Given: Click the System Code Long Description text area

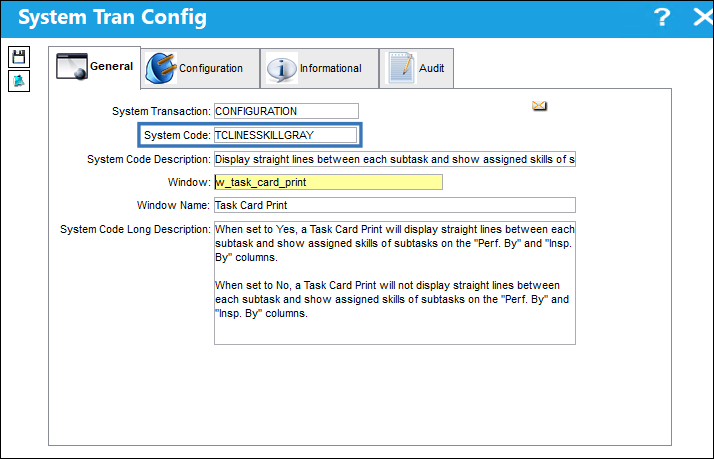Looking at the screenshot, I should 395,283.
